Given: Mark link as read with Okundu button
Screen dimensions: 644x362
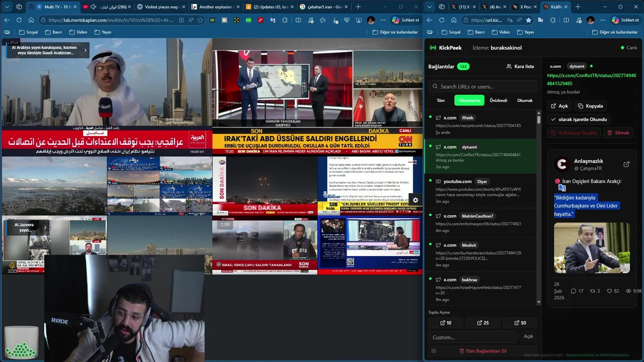Looking at the screenshot, I should (x=579, y=120).
